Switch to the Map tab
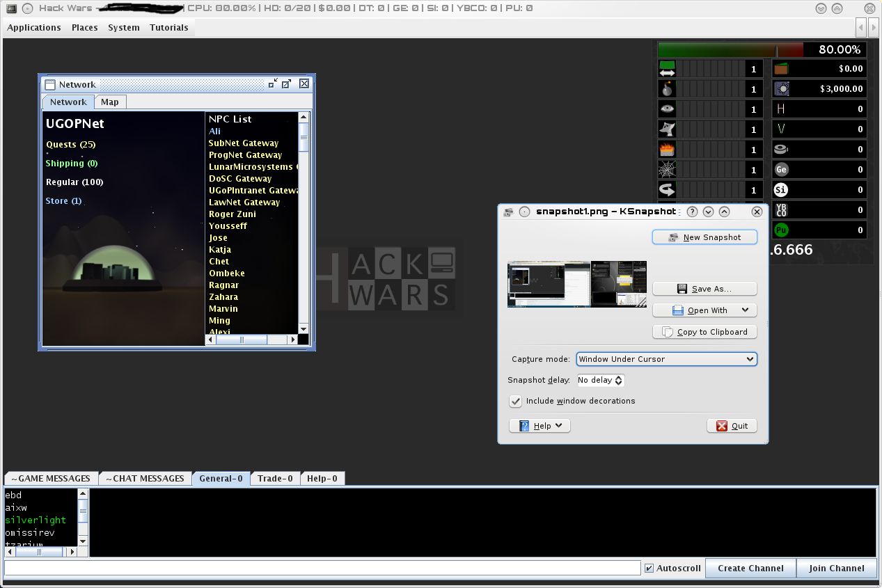 (x=110, y=102)
